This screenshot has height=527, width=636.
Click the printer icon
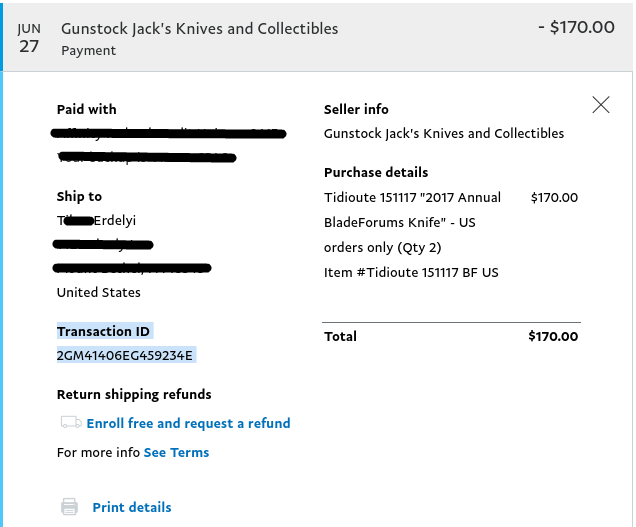[69, 507]
